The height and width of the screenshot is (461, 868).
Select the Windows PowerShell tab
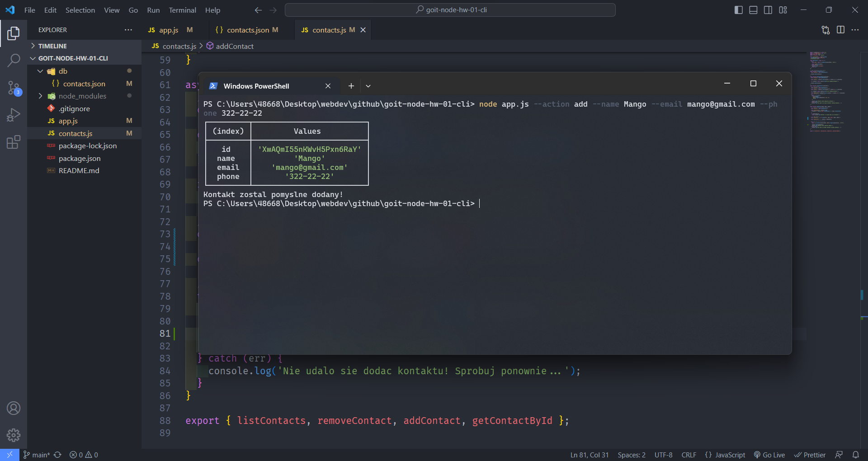pyautogui.click(x=271, y=86)
